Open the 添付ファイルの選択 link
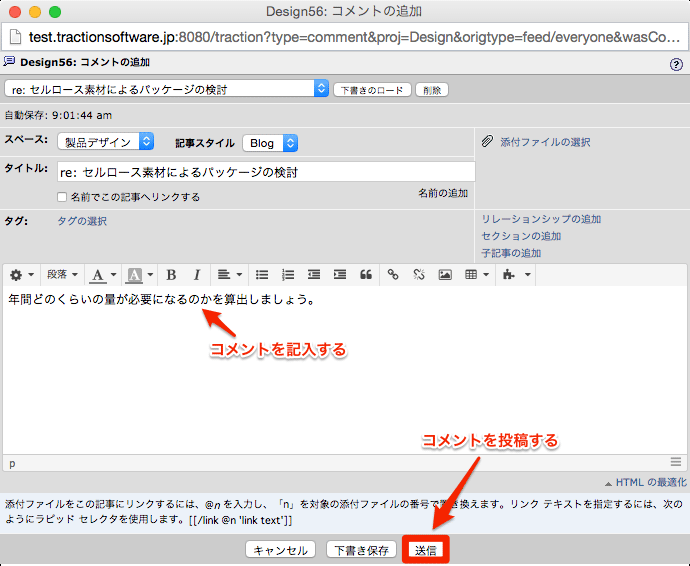The width and height of the screenshot is (690, 566). [x=545, y=142]
